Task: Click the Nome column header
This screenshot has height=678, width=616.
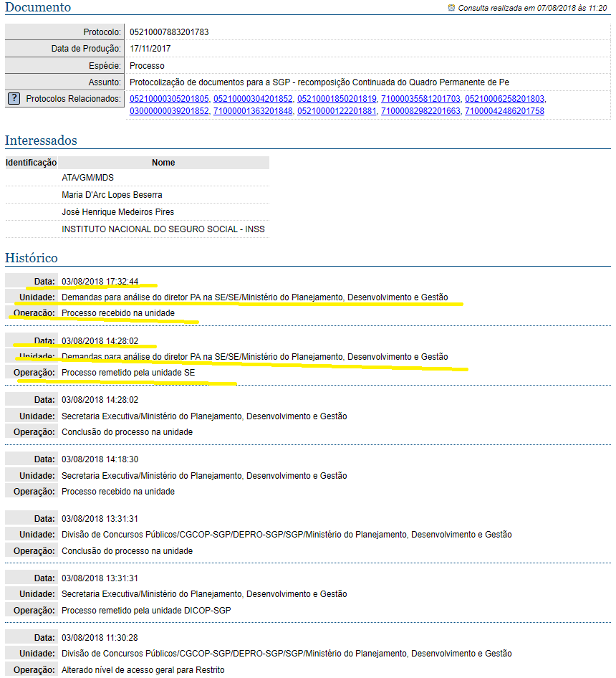Action: tap(163, 163)
